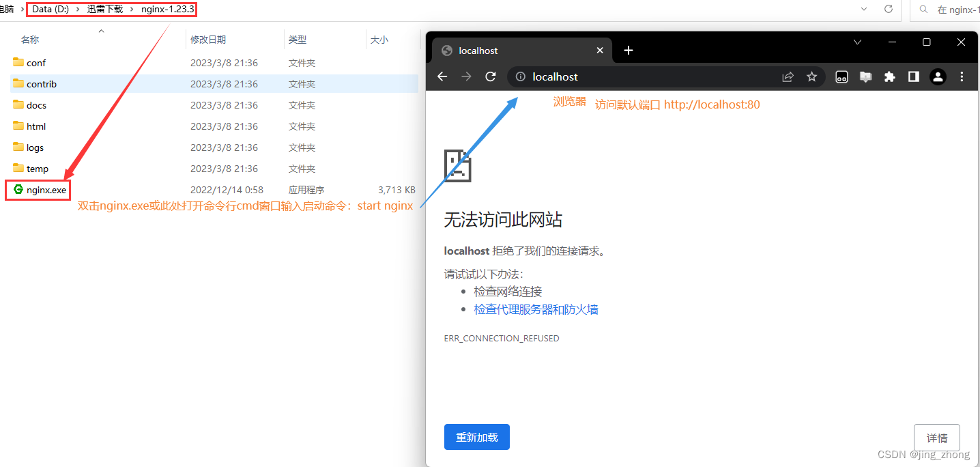View site information for localhost
This screenshot has width=980, height=467.
coord(521,77)
